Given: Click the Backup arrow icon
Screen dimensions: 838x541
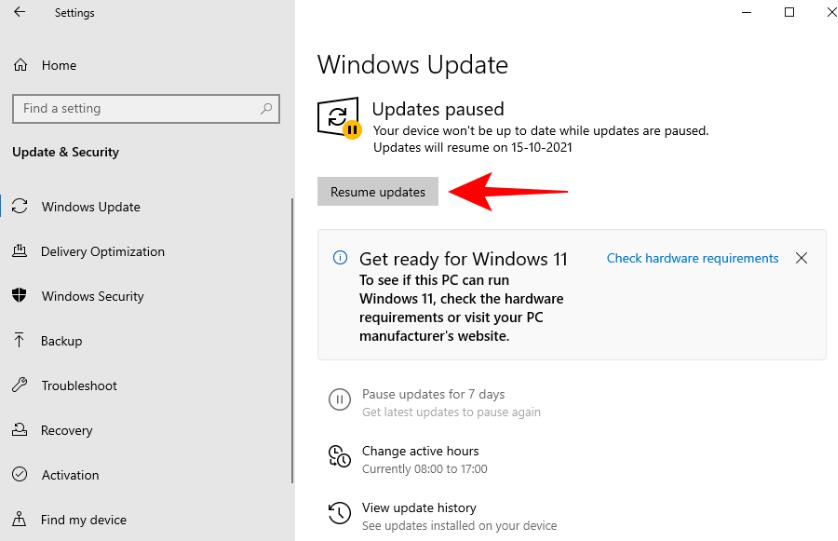Looking at the screenshot, I should point(19,341).
